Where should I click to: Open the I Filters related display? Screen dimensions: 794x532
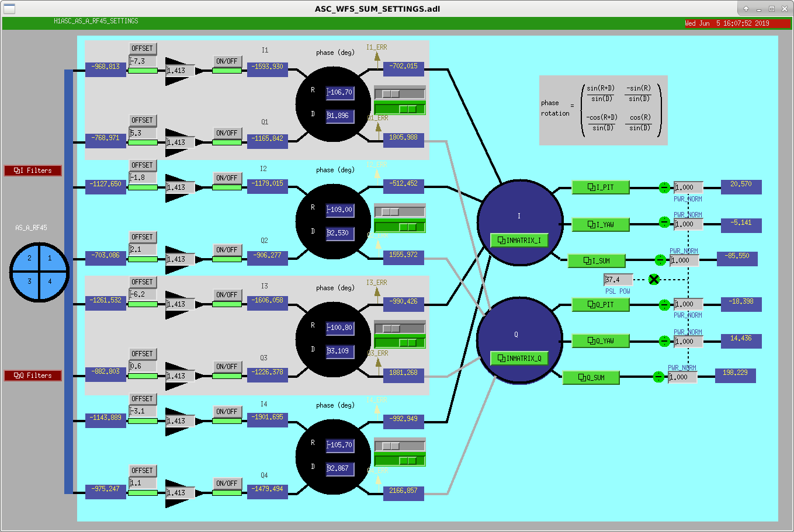(33, 171)
